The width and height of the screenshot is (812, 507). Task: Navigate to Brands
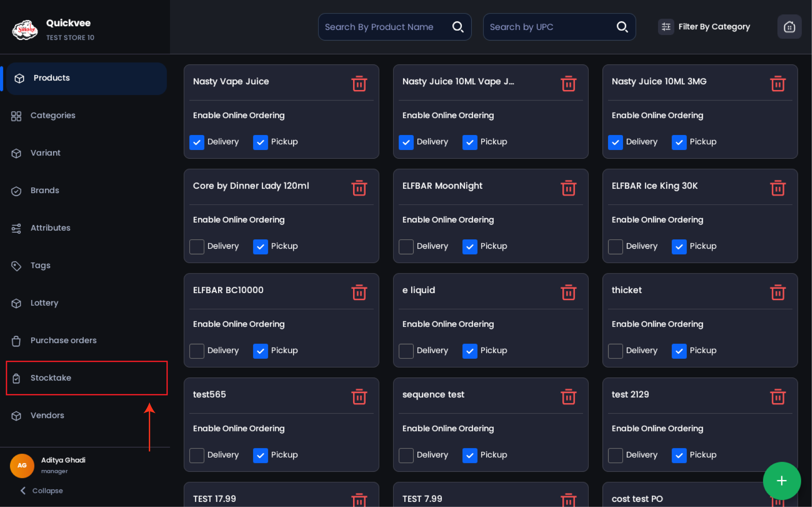coord(86,190)
